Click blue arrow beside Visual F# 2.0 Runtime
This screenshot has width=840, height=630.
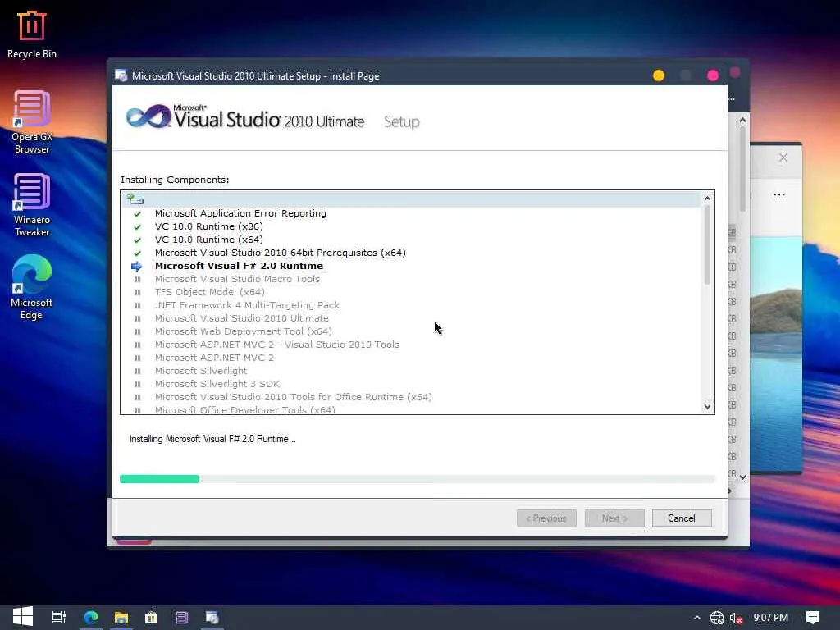pos(137,267)
